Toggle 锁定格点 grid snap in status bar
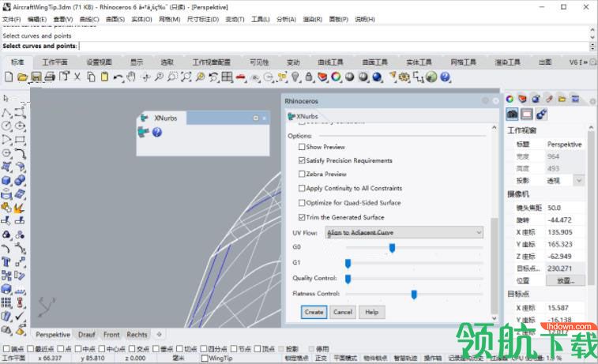The width and height of the screenshot is (598, 364). [297, 358]
